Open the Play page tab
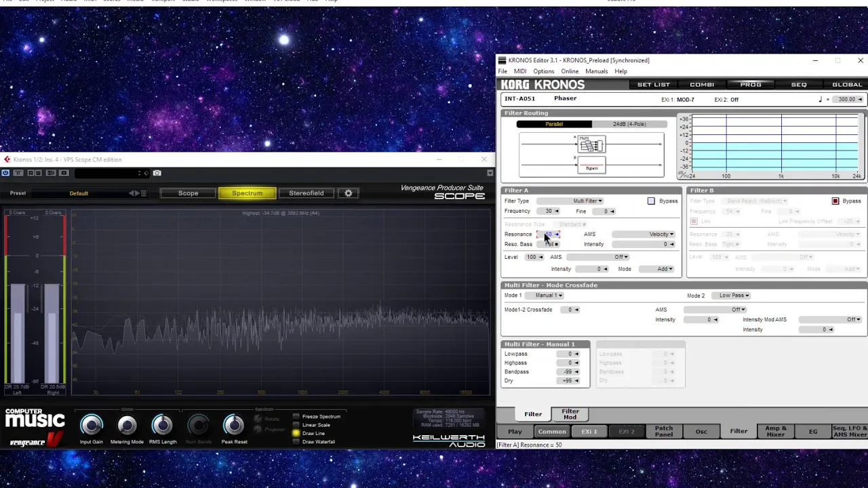This screenshot has width=868, height=488. point(515,431)
